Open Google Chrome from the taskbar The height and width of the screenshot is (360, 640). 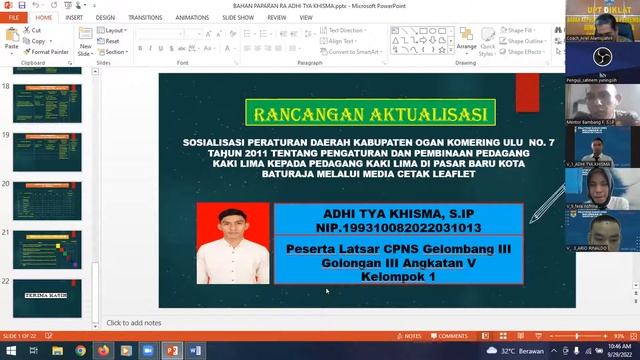pyautogui.click(x=80, y=351)
